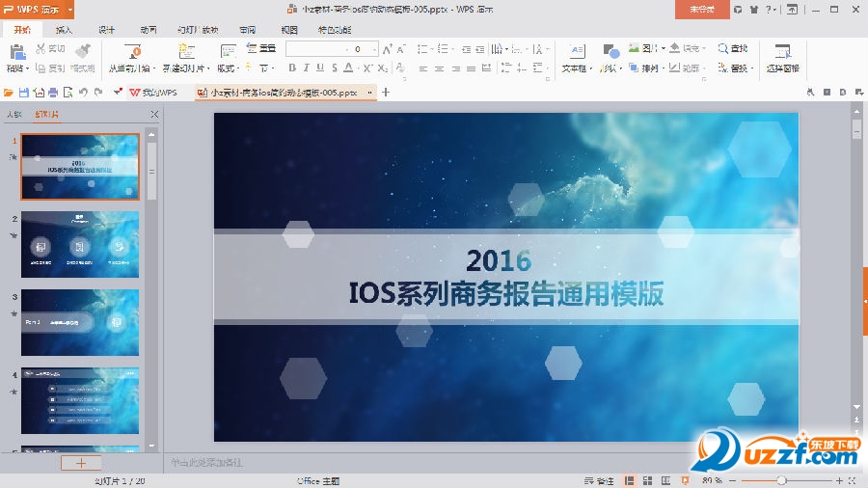The width and height of the screenshot is (868, 488).
Task: Click the New Slide icon
Action: point(186,51)
